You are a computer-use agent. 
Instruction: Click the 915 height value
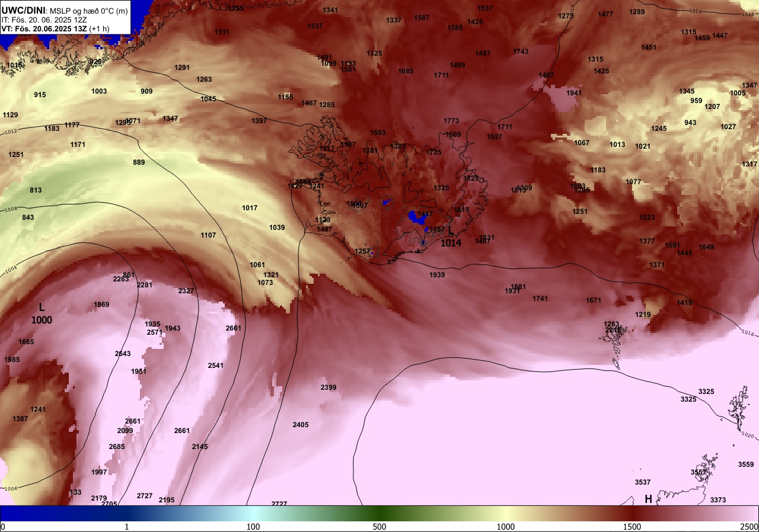tap(40, 95)
